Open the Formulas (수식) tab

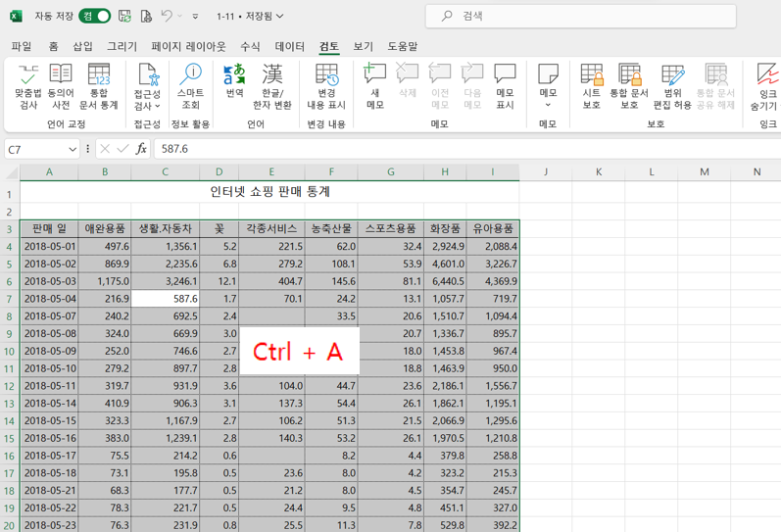[x=250, y=46]
